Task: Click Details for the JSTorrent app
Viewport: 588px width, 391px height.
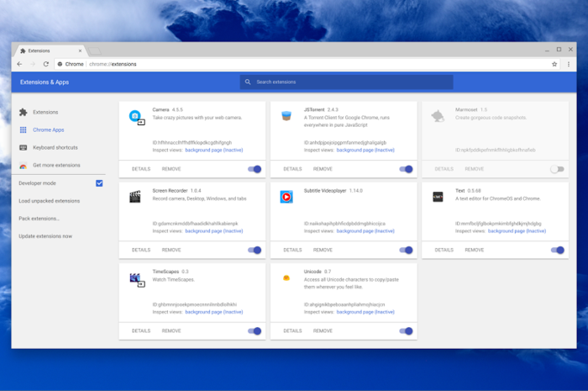Action: pyautogui.click(x=292, y=169)
